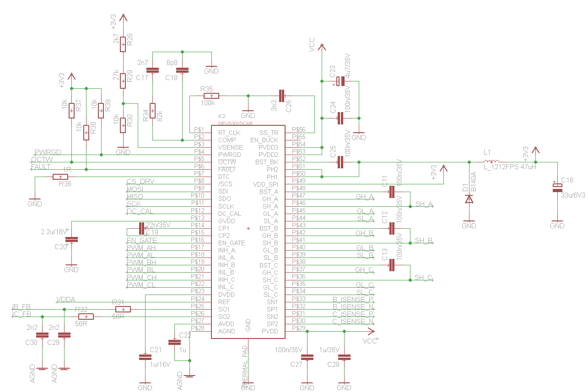Click the PWM_CL net label
Image resolution: width=588 pixels, height=392 pixels.
coord(141,285)
